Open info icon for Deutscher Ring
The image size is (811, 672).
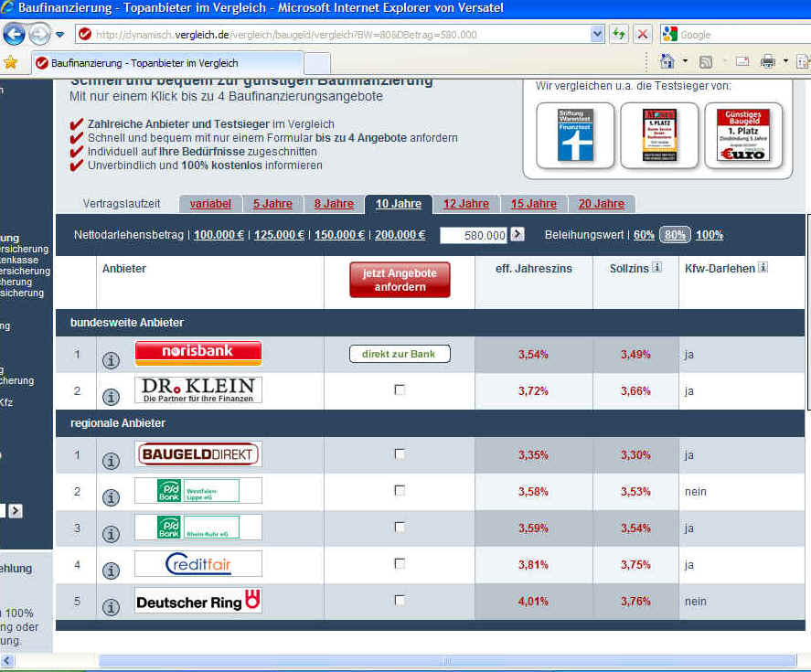pyautogui.click(x=111, y=607)
